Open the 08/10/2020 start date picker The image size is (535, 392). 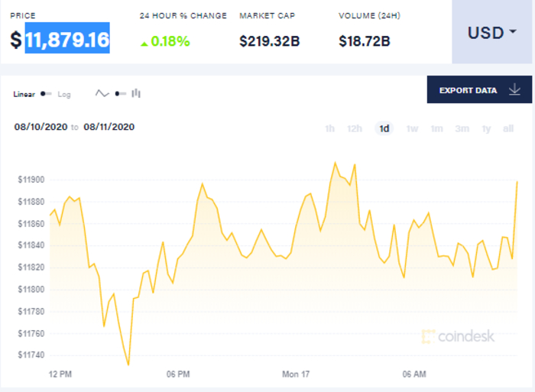[41, 127]
